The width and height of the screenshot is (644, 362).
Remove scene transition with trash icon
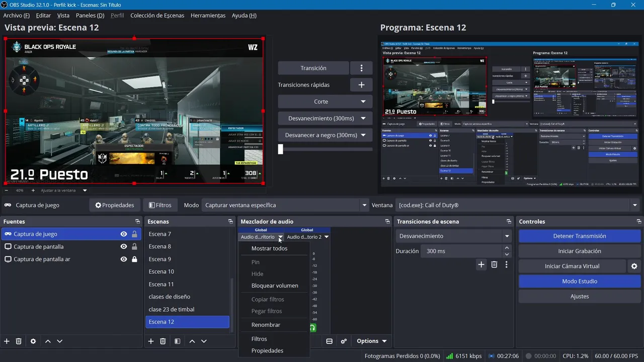click(x=494, y=264)
